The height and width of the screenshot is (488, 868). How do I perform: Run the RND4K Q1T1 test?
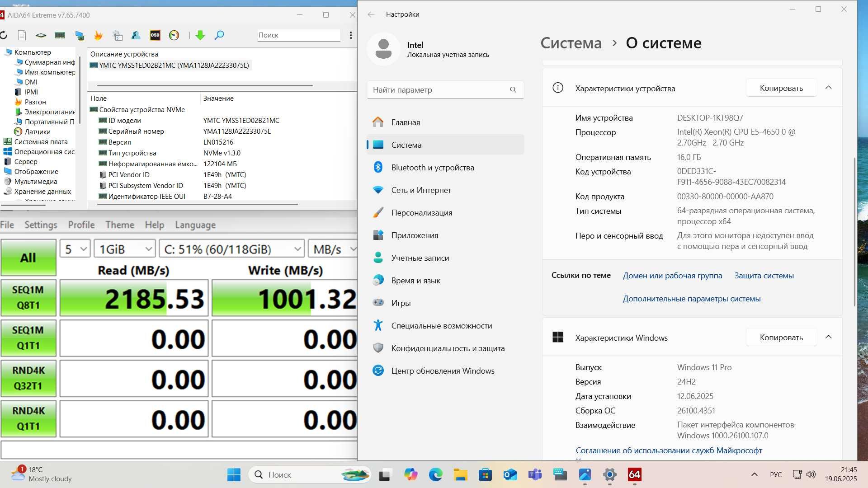click(x=28, y=418)
